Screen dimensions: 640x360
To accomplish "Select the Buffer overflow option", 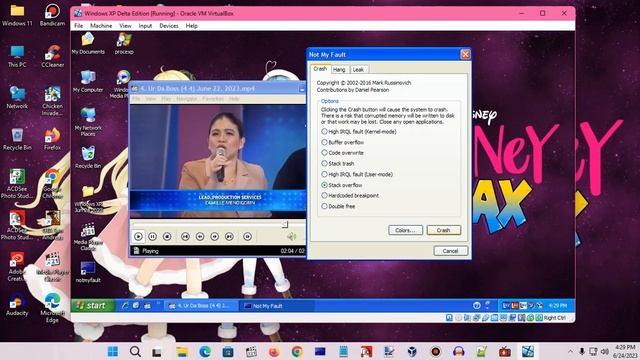I will click(x=342, y=142).
